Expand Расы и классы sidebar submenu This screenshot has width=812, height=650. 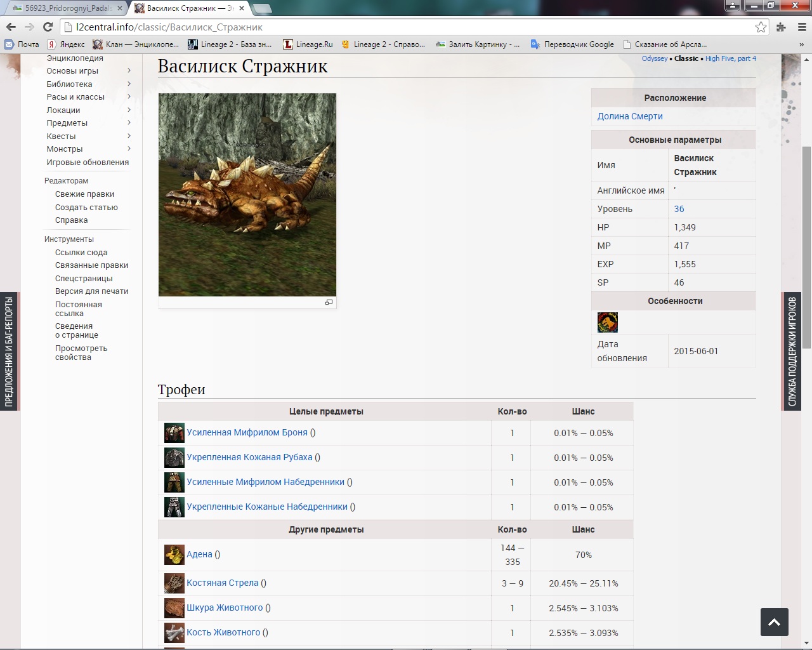(x=129, y=96)
